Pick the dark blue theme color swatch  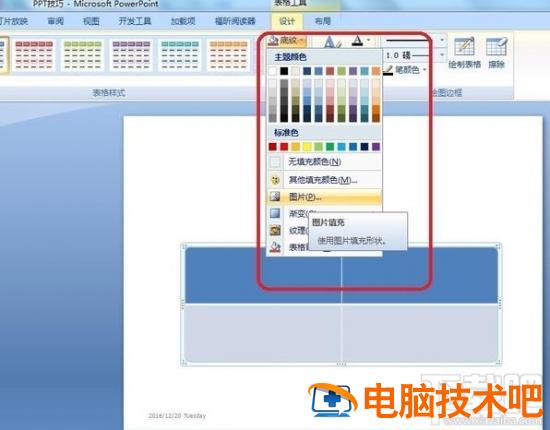pos(307,71)
